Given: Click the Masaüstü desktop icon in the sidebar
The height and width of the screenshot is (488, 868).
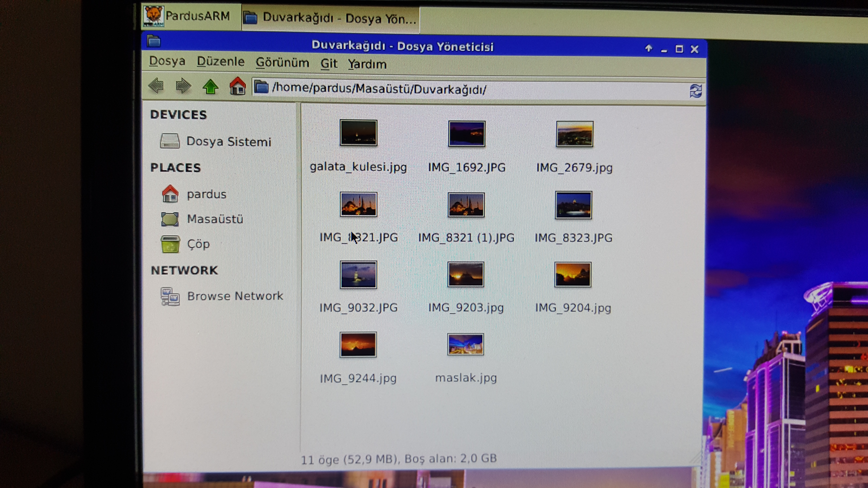Looking at the screenshot, I should pyautogui.click(x=170, y=219).
